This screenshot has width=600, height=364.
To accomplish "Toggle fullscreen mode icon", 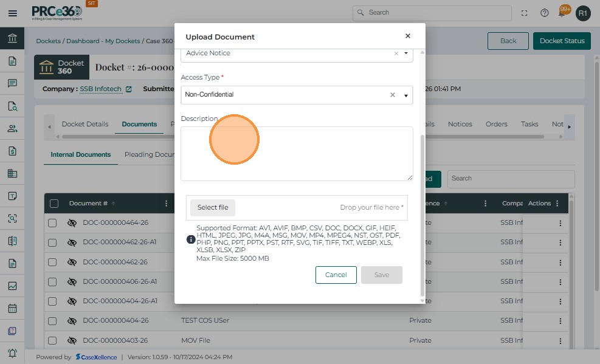I will pyautogui.click(x=525, y=13).
